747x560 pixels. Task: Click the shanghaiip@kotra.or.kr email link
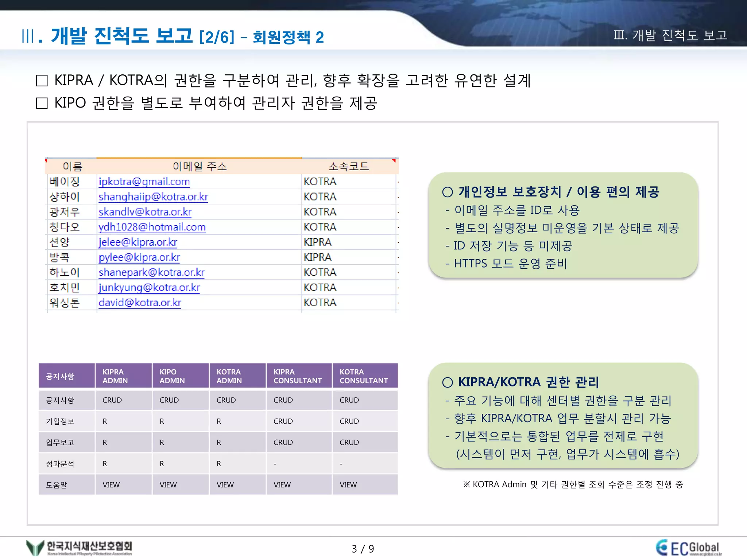coord(153,197)
